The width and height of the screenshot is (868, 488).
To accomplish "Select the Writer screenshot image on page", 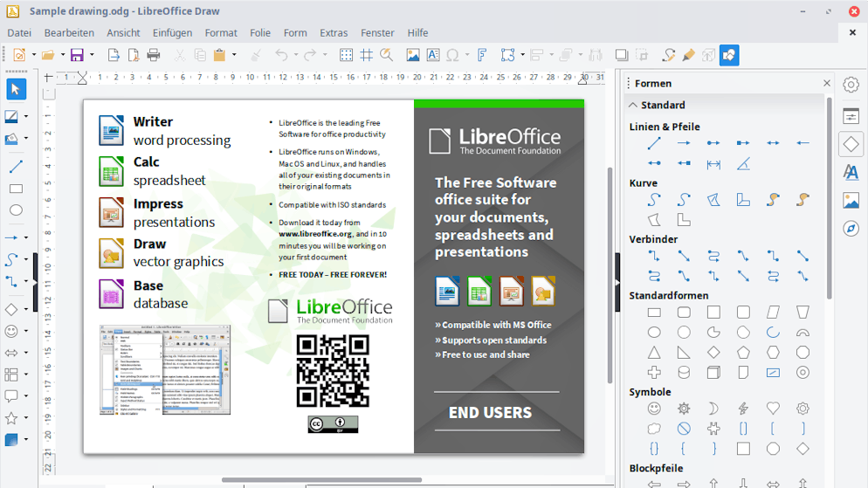I will pos(165,369).
